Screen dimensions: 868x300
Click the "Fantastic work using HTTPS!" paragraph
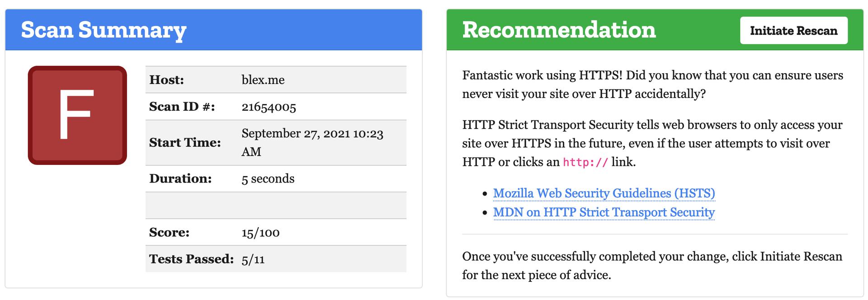point(652,84)
